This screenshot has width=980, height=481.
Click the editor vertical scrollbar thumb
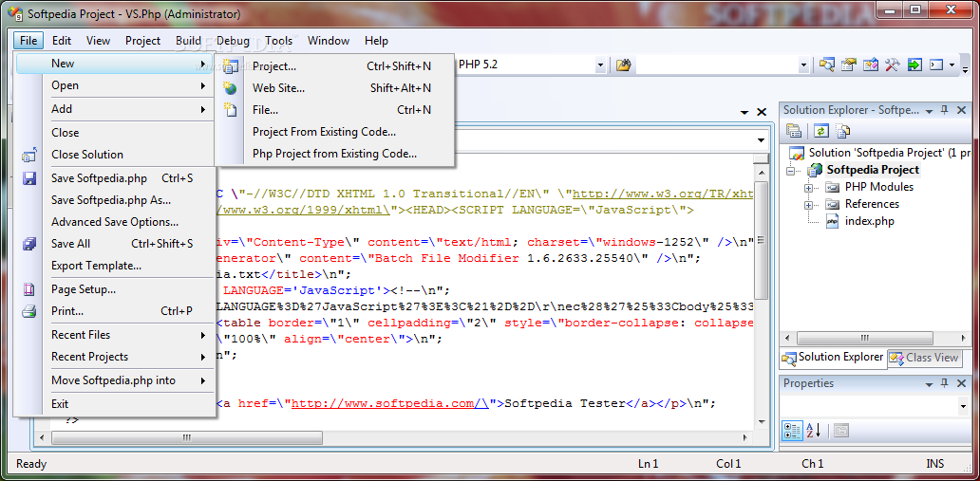761,241
